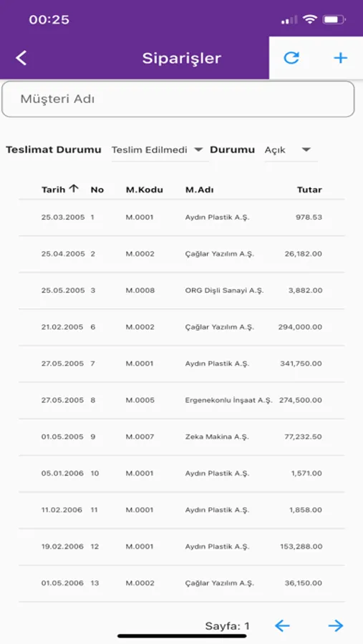Image resolution: width=363 pixels, height=644 pixels.
Task: Focus the Müşteri Adı search field
Action: click(178, 99)
